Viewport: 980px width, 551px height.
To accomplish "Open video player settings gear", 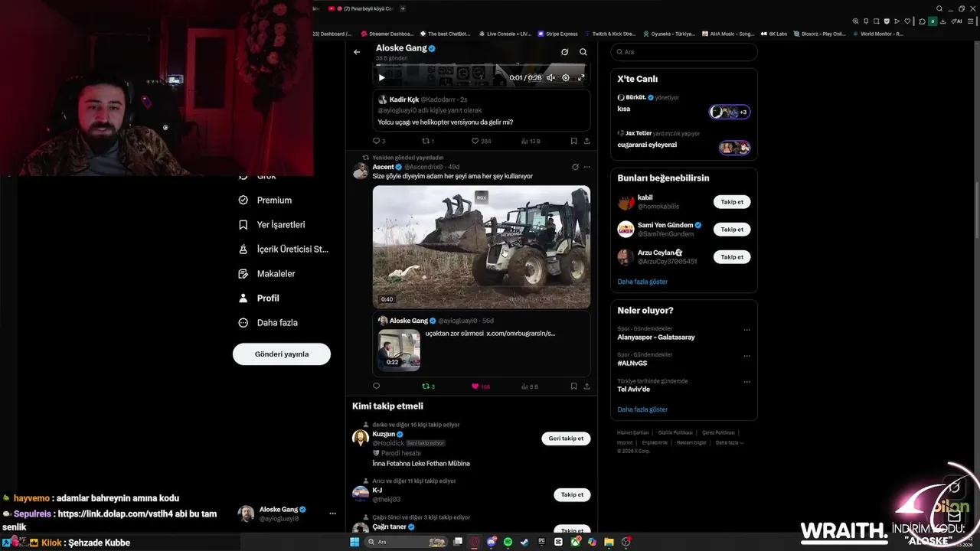I will point(566,77).
